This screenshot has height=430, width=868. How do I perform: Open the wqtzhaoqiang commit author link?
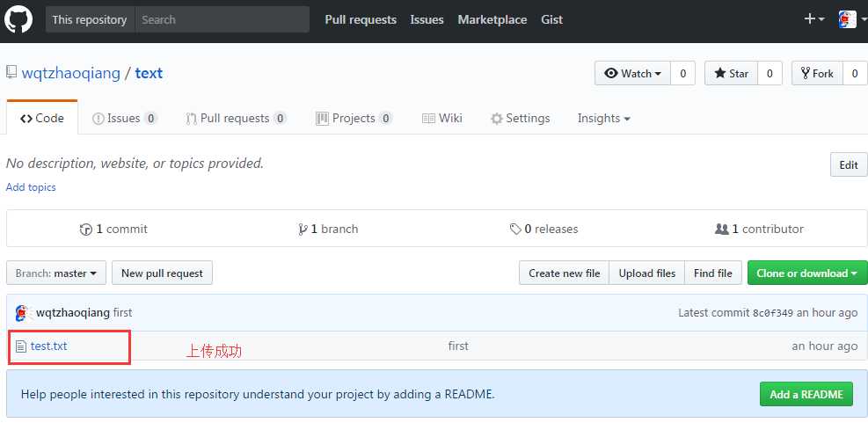tap(73, 313)
